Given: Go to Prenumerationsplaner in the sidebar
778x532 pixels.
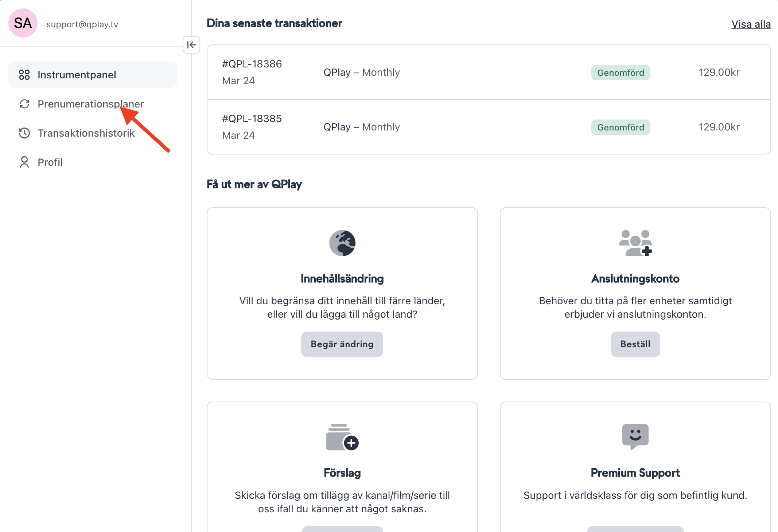Looking at the screenshot, I should 90,104.
